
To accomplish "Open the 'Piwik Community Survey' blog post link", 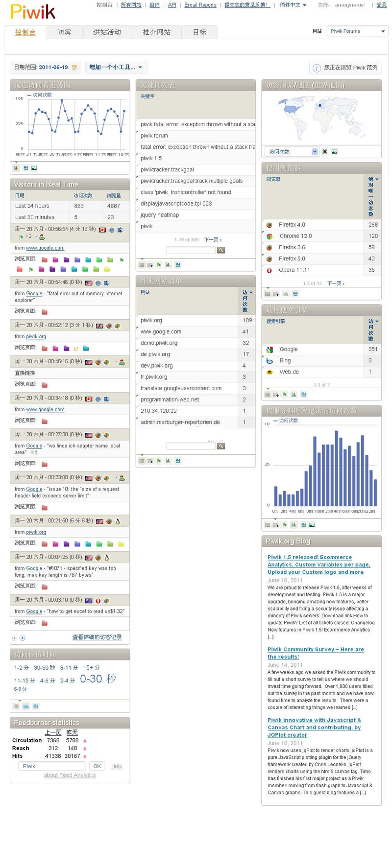I will pos(316,653).
